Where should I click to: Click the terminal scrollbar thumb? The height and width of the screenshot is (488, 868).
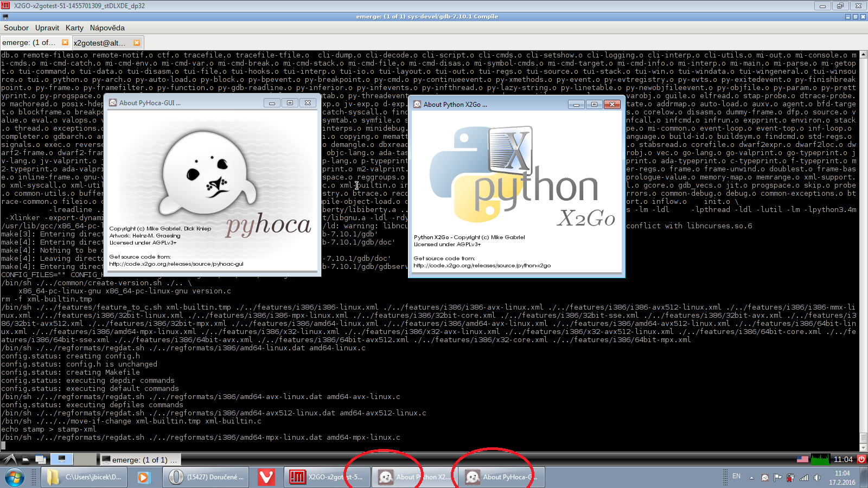point(863,438)
